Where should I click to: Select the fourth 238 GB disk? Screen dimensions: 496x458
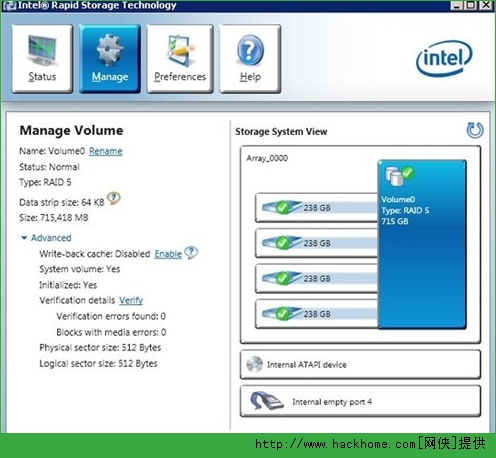[317, 314]
